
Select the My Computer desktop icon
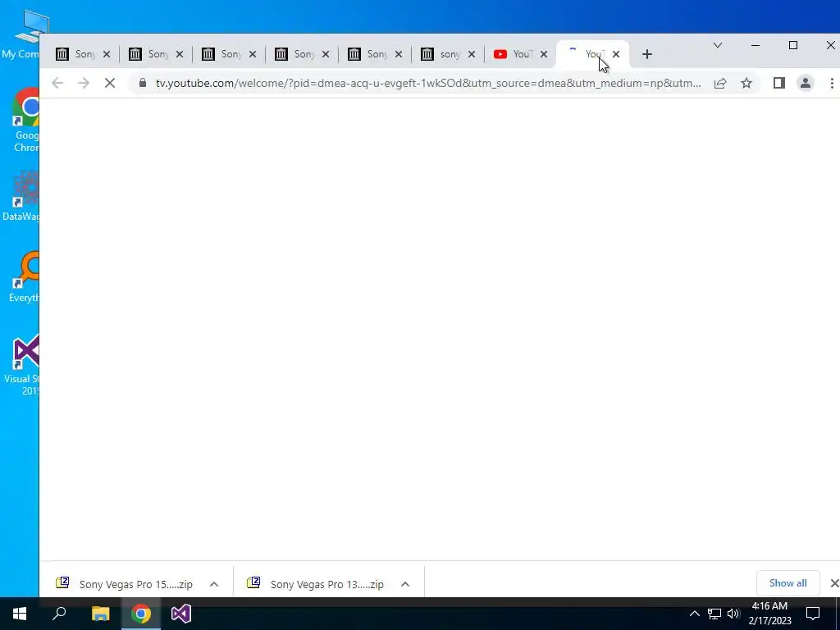pos(22,34)
